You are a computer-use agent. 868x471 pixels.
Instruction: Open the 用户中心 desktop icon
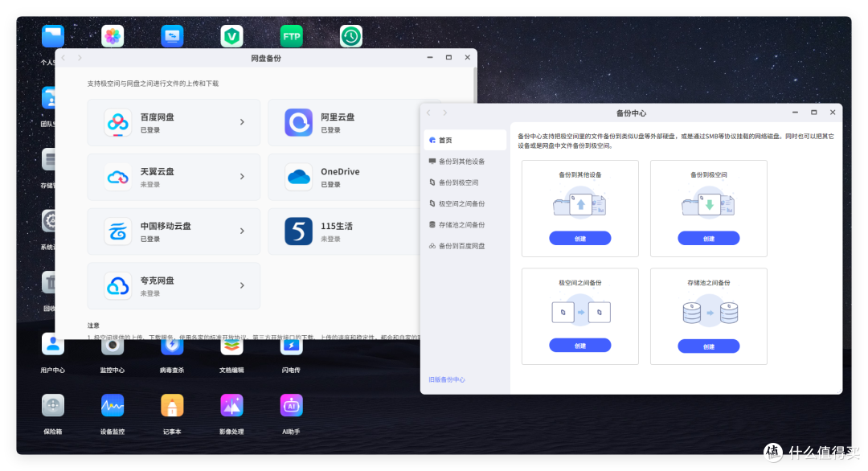53,346
